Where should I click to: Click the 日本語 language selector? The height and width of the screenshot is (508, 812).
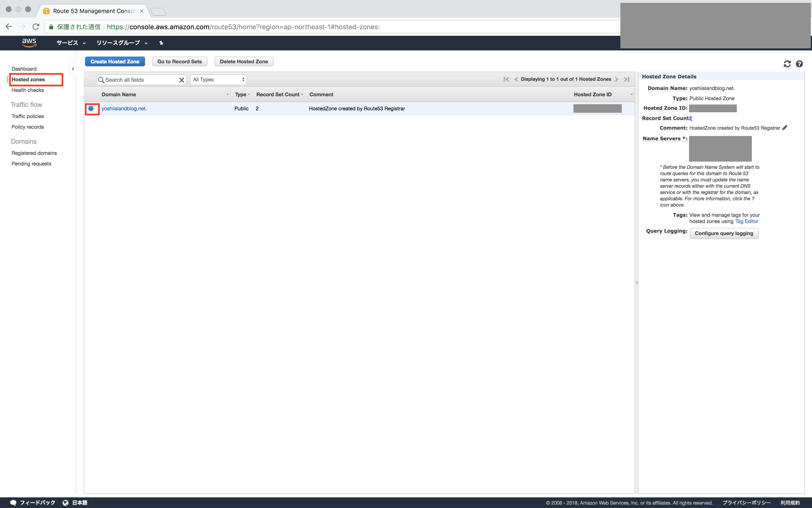tap(80, 503)
